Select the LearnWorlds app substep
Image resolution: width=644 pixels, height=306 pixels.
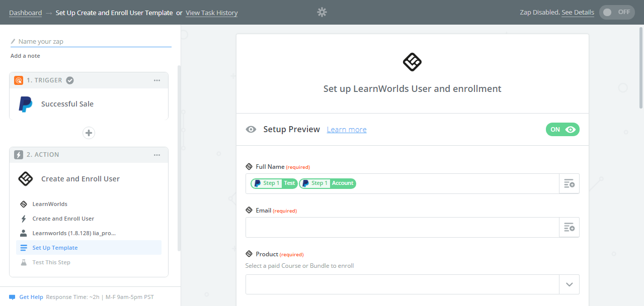[x=89, y=204]
